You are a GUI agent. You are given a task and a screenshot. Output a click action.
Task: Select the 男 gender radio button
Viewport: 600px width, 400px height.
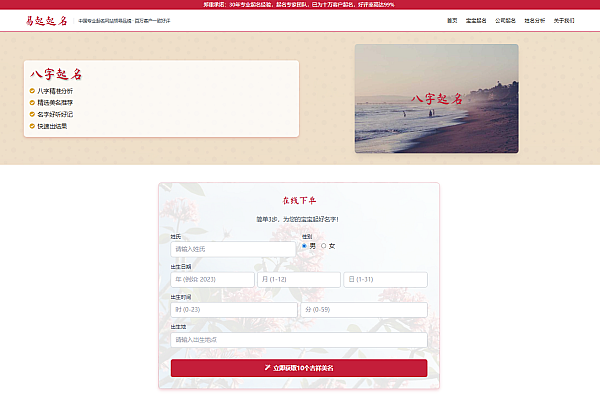click(304, 246)
